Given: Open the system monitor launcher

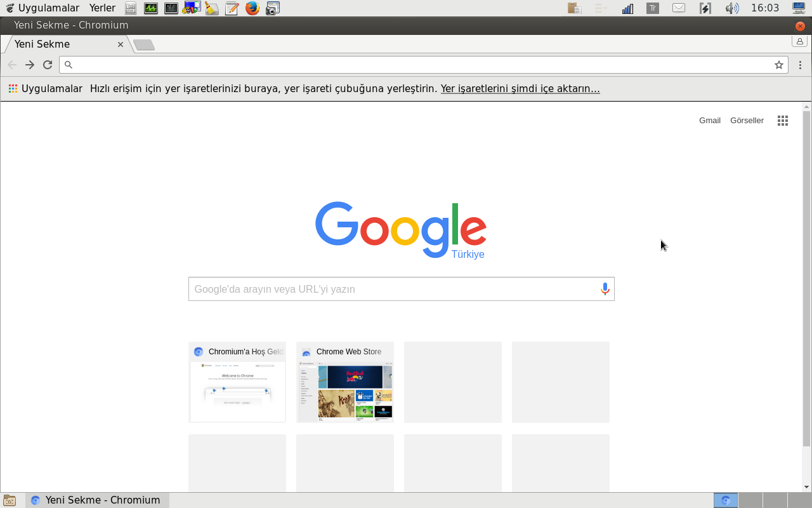Looking at the screenshot, I should [x=151, y=8].
